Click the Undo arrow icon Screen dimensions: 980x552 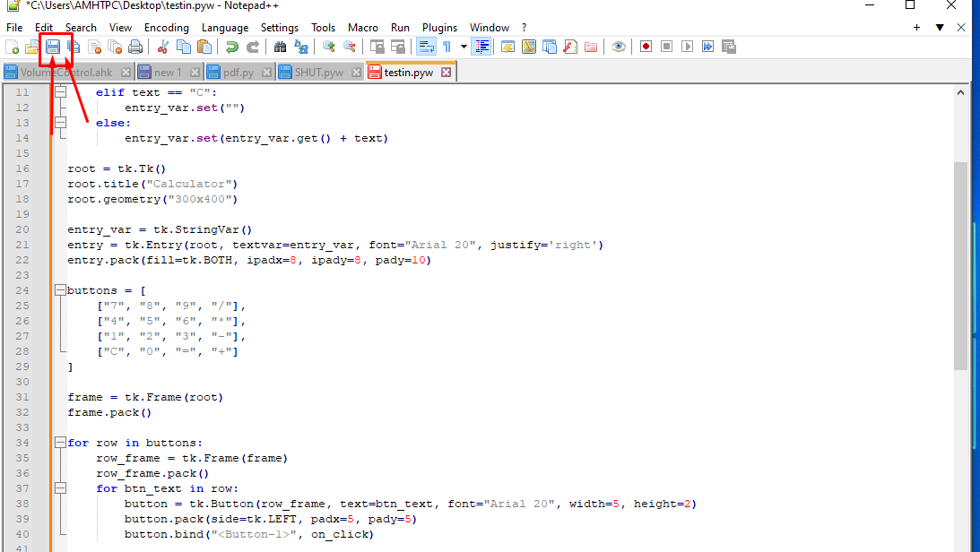(x=232, y=47)
